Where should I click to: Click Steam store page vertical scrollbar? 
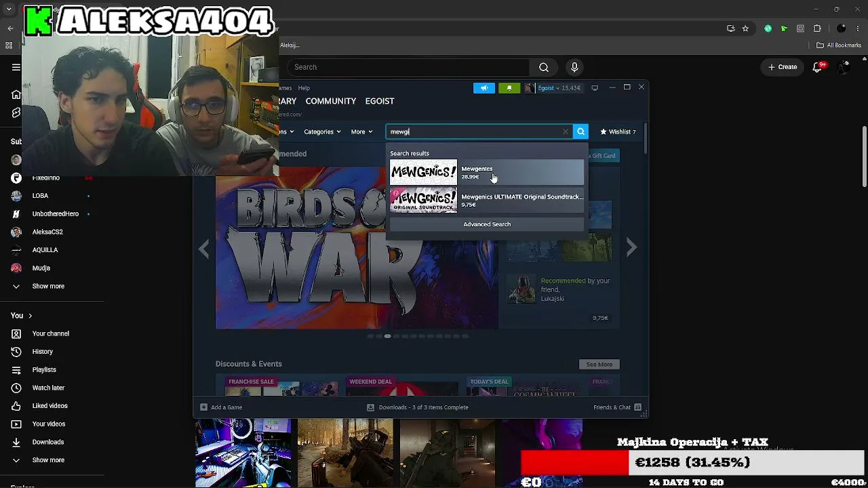644,140
